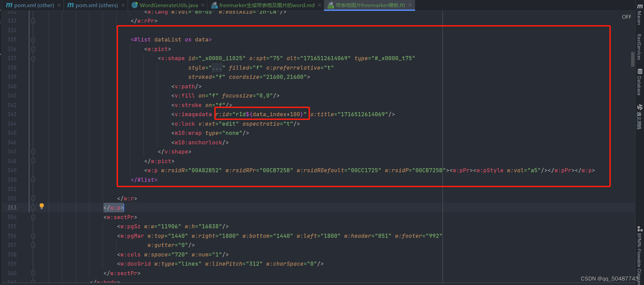The width and height of the screenshot is (644, 285).
Task: Collapse the w:pgMar element at line 356
Action: 33,236
